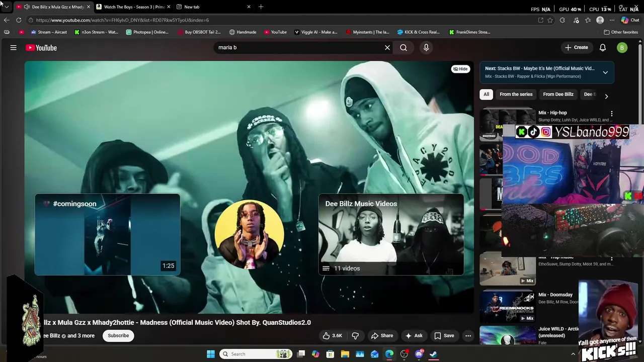Open more actions three-dot menu below video

point(468,336)
